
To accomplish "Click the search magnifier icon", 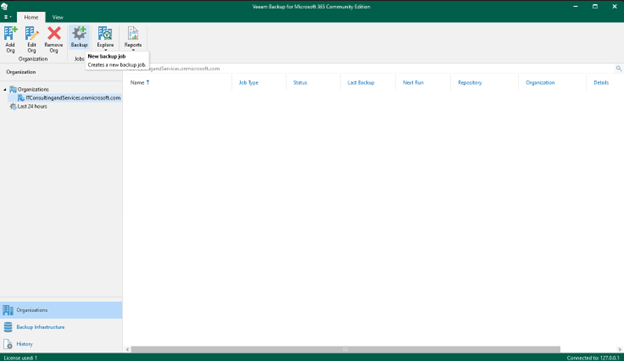I will [618, 68].
